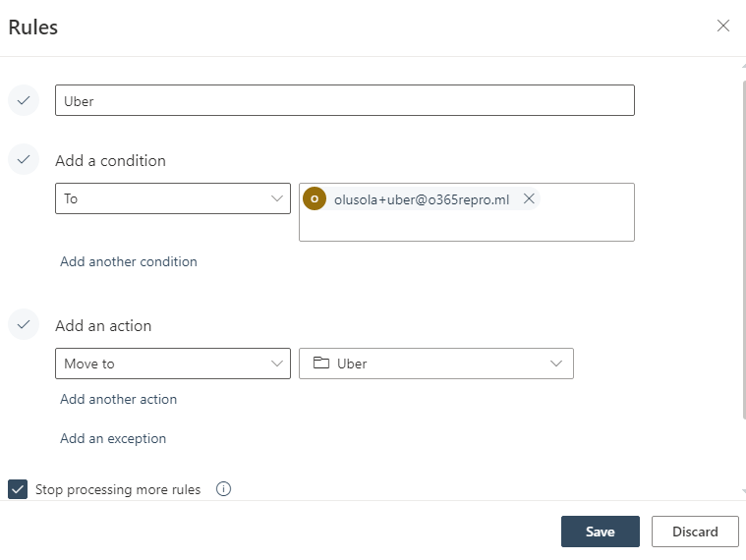The width and height of the screenshot is (746, 560).
Task: Save the rule
Action: click(600, 532)
